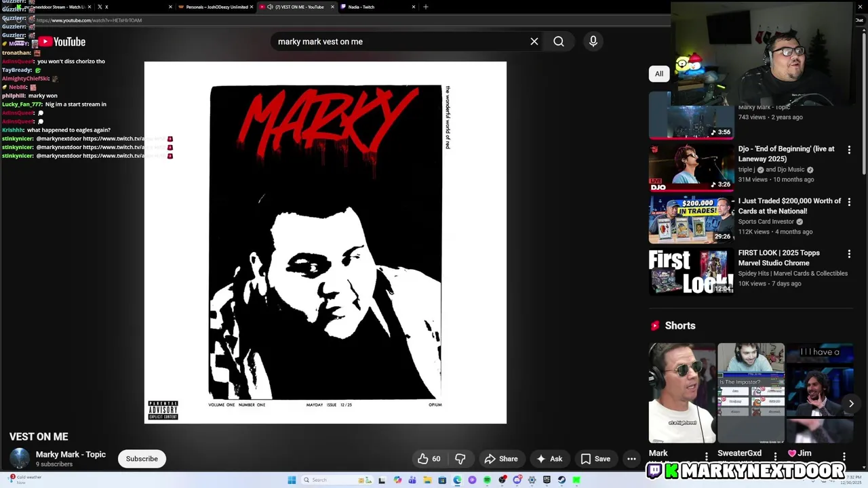
Task: Play the SweaterGxd Impostor short thumbnail
Action: (751, 393)
